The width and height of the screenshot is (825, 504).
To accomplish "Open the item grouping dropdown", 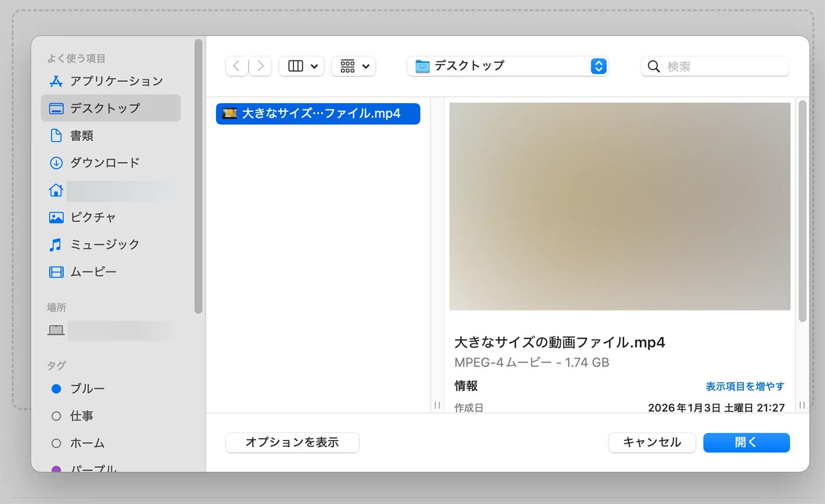I will pos(353,66).
